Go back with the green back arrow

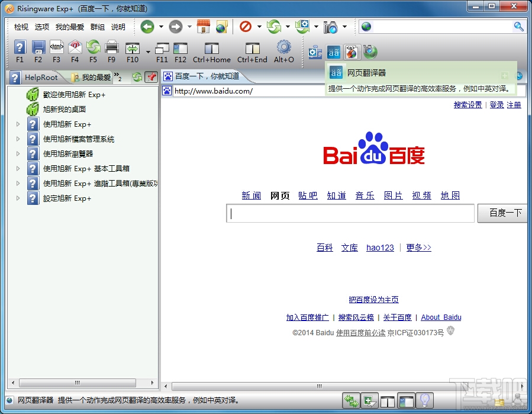pyautogui.click(x=147, y=27)
